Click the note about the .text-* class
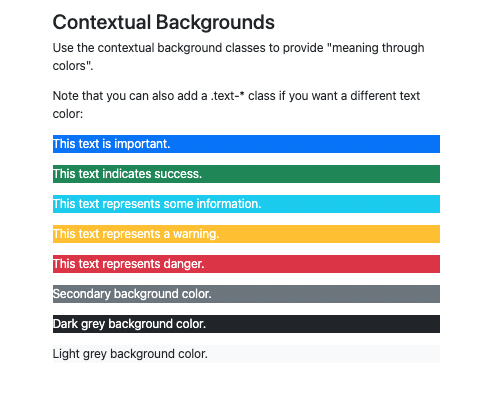This screenshot has width=491, height=416. pos(236,105)
